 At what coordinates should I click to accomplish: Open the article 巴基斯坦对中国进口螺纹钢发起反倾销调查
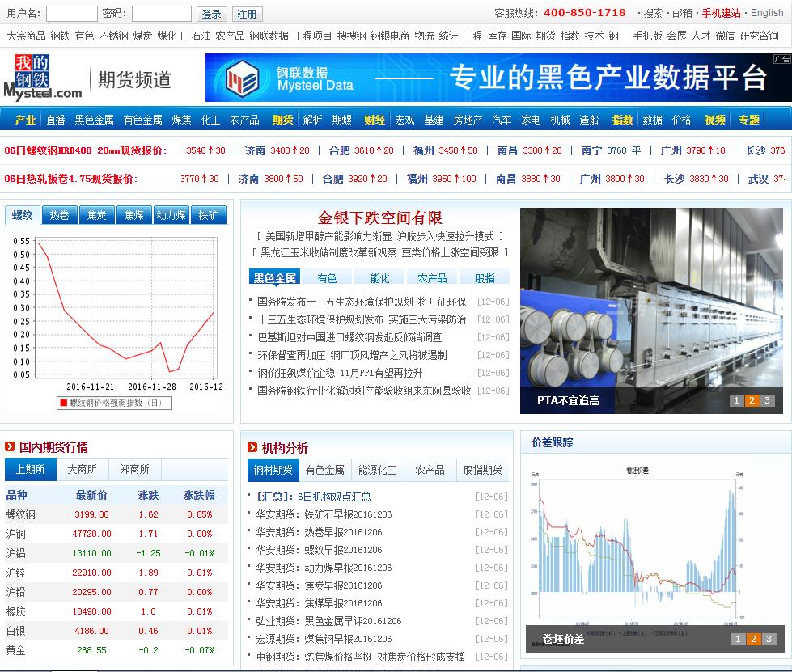tap(349, 337)
